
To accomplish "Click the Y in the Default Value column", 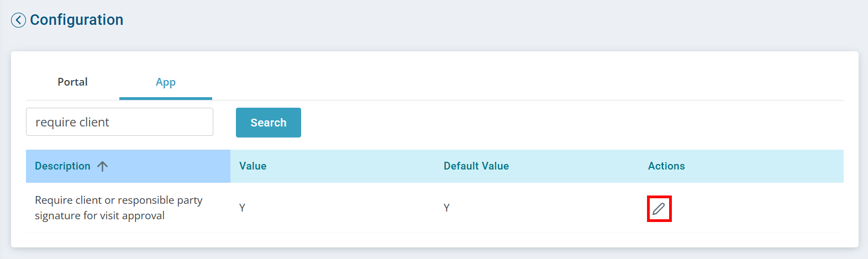I will point(446,208).
